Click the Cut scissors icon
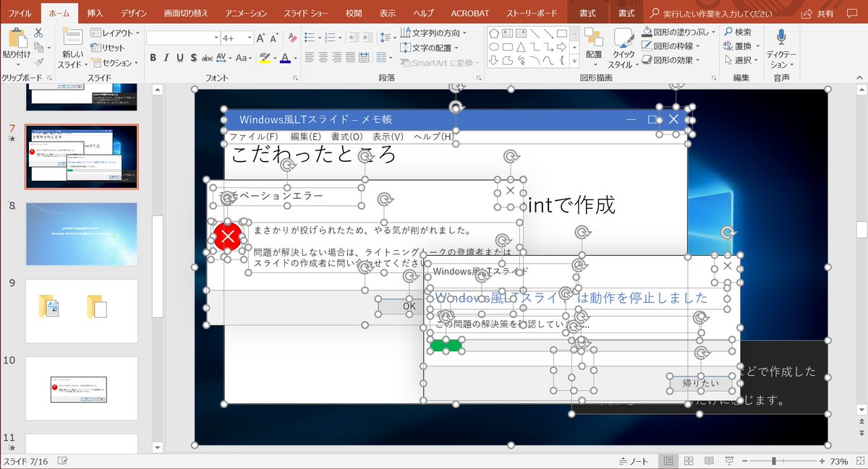 38,33
